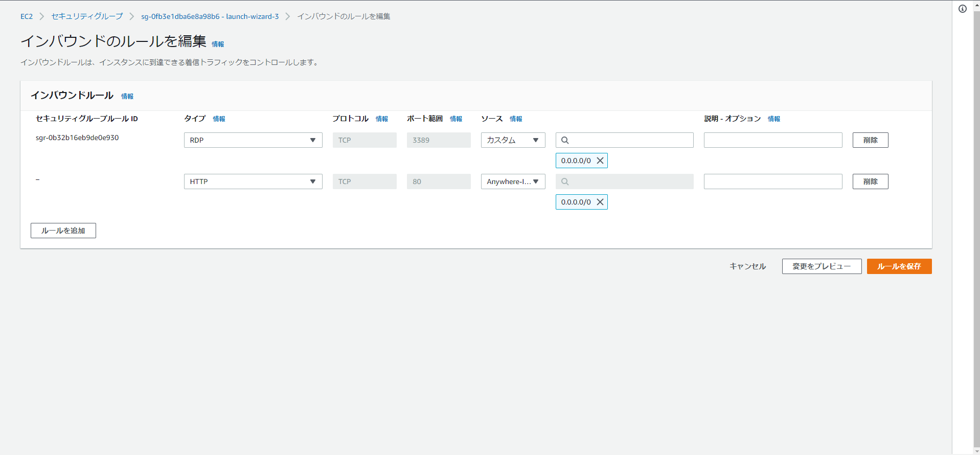Viewport: 980px width, 455px height.
Task: Click the 3389 port range field
Action: (x=439, y=140)
